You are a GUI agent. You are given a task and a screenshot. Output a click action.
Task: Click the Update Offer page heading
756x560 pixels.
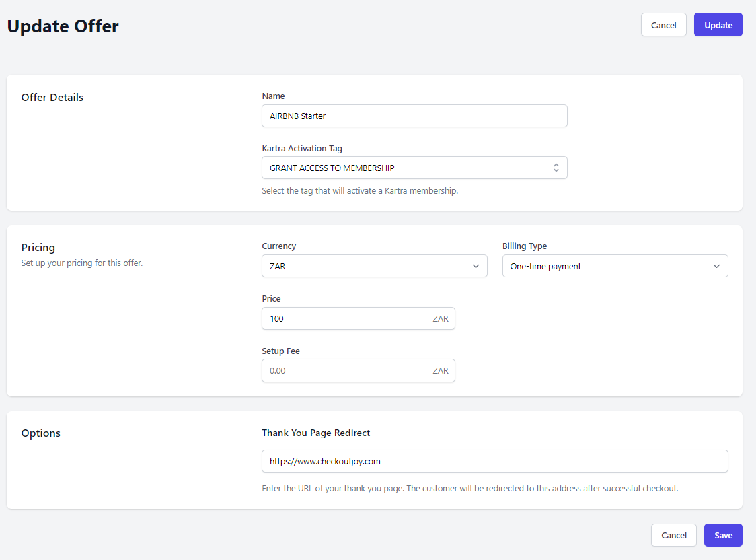tap(63, 26)
